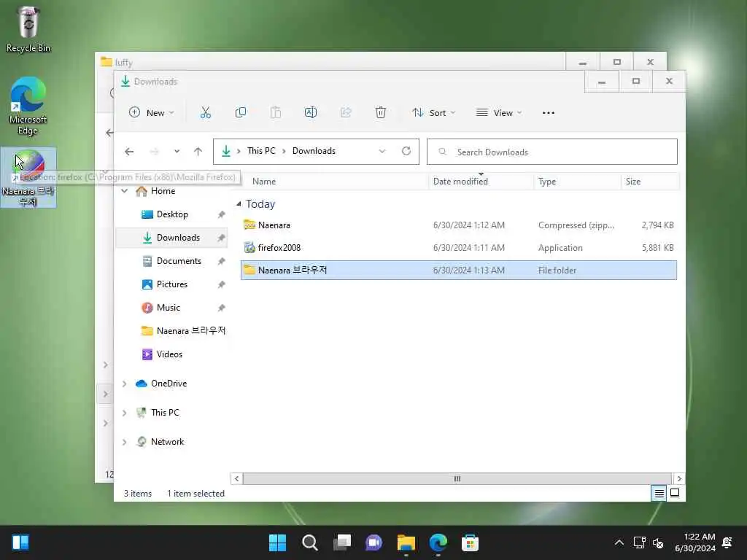
Task: Click scrollbar right arrow
Action: (x=679, y=478)
